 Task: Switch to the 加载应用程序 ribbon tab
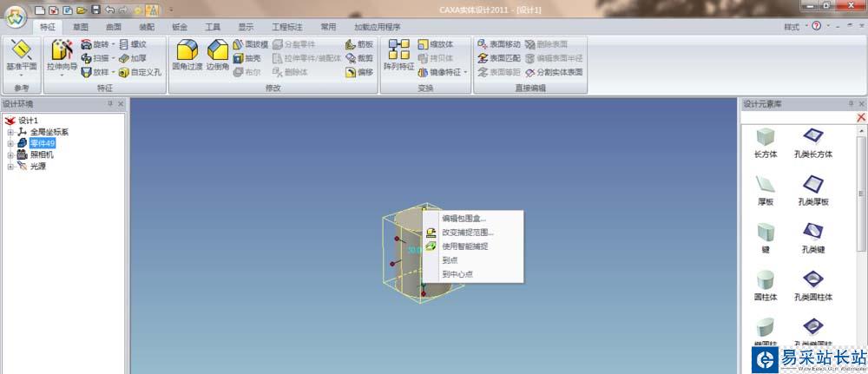point(378,27)
